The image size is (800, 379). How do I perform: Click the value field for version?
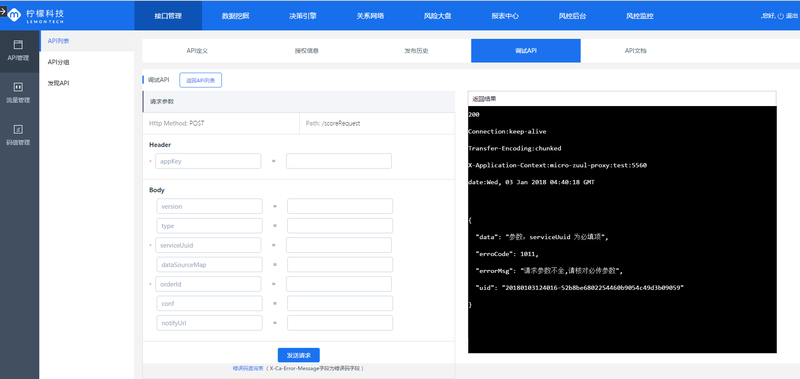[x=340, y=206]
